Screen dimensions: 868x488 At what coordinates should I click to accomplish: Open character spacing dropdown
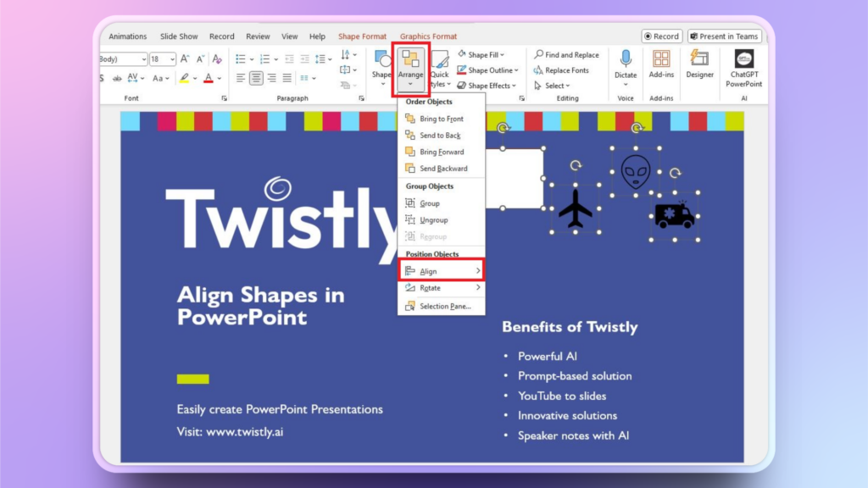[x=136, y=78]
